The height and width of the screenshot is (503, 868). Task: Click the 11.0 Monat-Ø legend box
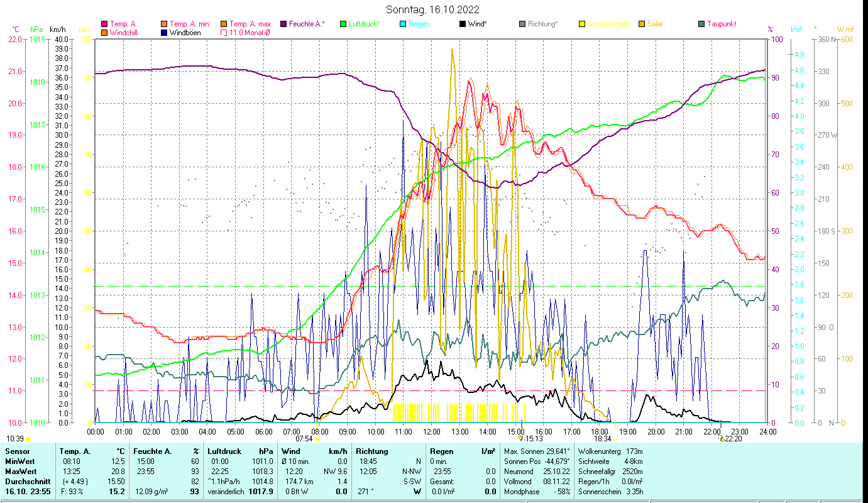coord(222,32)
